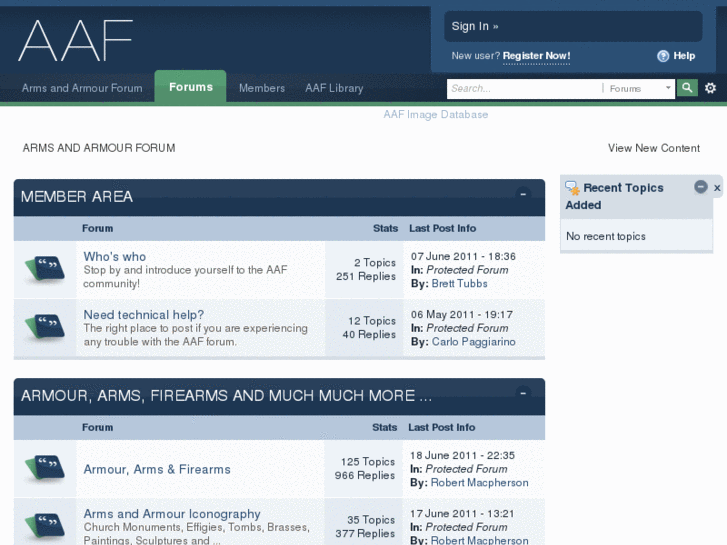Click the Sign In button
This screenshot has height=545, width=727.
point(573,26)
